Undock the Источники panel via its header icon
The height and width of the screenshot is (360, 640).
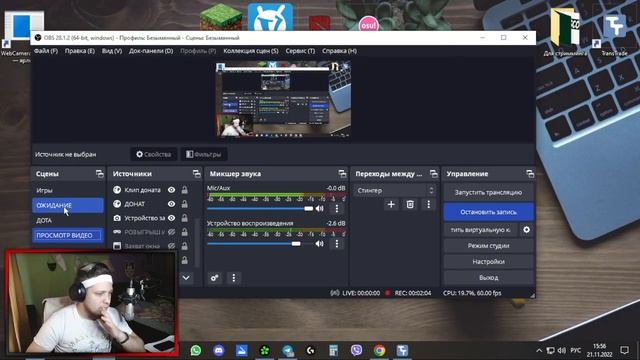[197, 174]
